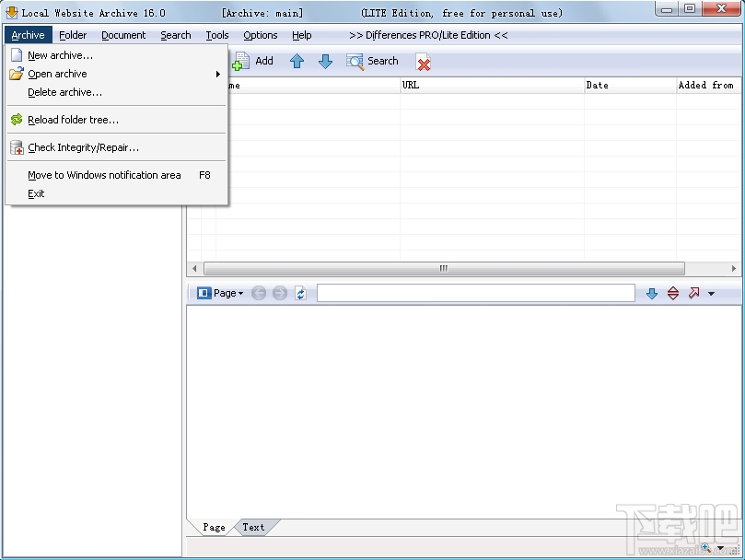Click the browser forward arrow icon
The height and width of the screenshot is (560, 745).
[x=280, y=293]
